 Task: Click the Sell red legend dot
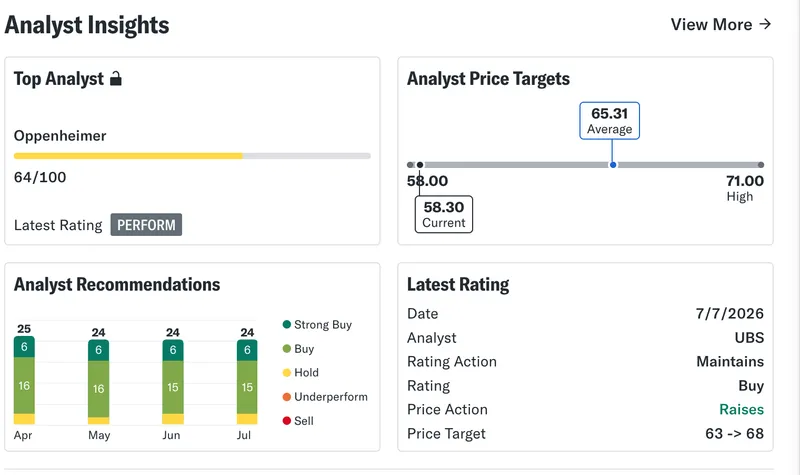click(287, 420)
